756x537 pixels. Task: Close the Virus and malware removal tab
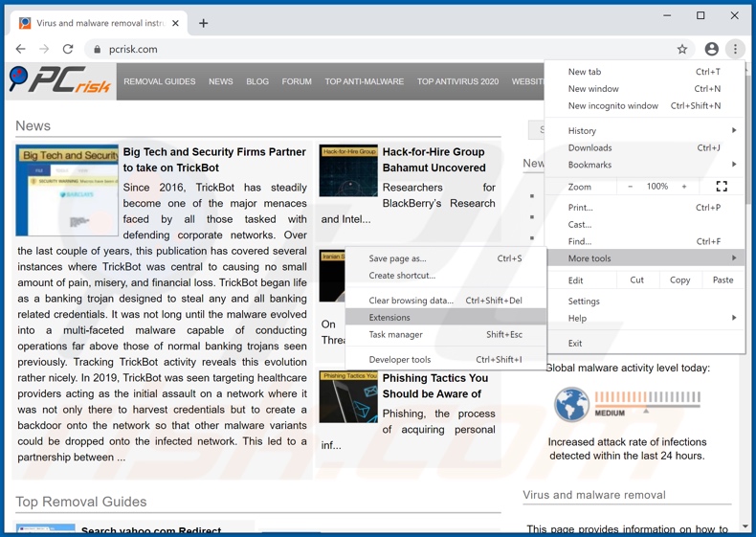coord(175,23)
